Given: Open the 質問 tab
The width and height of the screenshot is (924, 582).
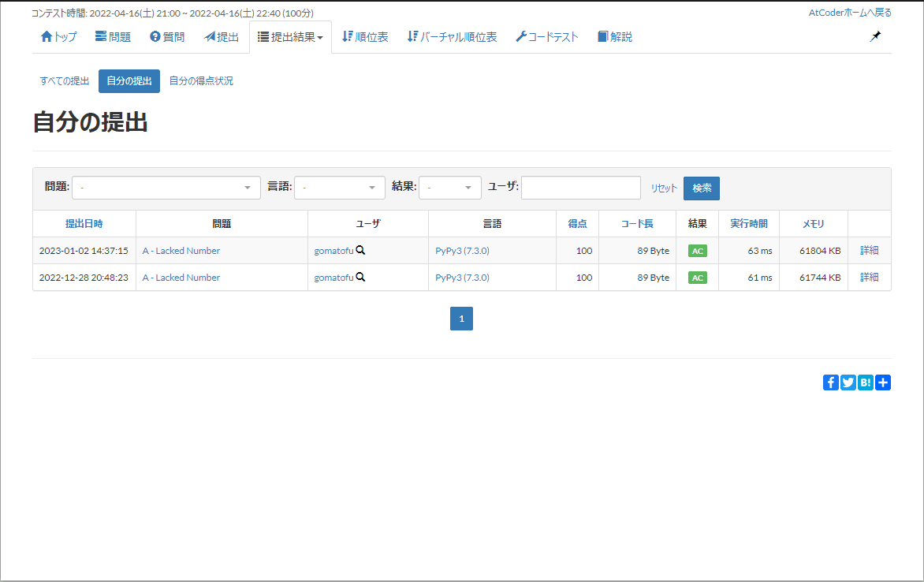Looking at the screenshot, I should point(167,36).
